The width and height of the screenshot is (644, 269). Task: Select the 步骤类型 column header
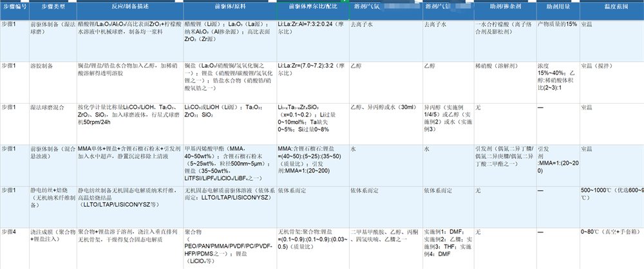pyautogui.click(x=53, y=11)
